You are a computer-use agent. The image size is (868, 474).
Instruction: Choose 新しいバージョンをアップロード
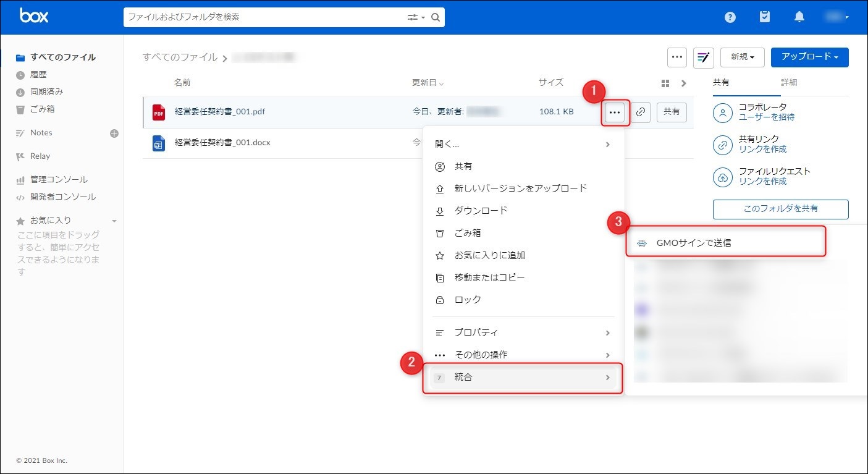[x=523, y=188]
